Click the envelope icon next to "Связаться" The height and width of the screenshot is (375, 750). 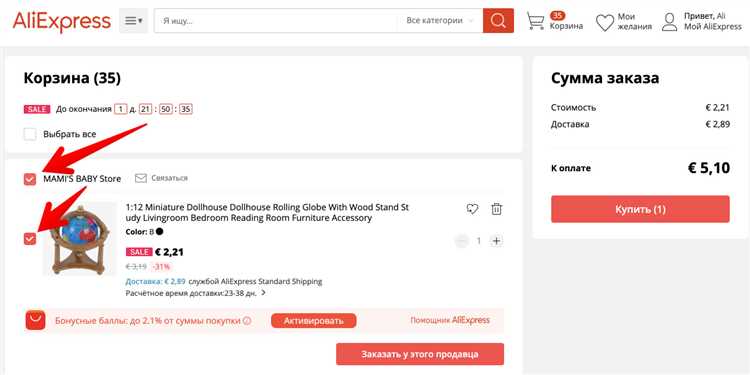(x=141, y=178)
